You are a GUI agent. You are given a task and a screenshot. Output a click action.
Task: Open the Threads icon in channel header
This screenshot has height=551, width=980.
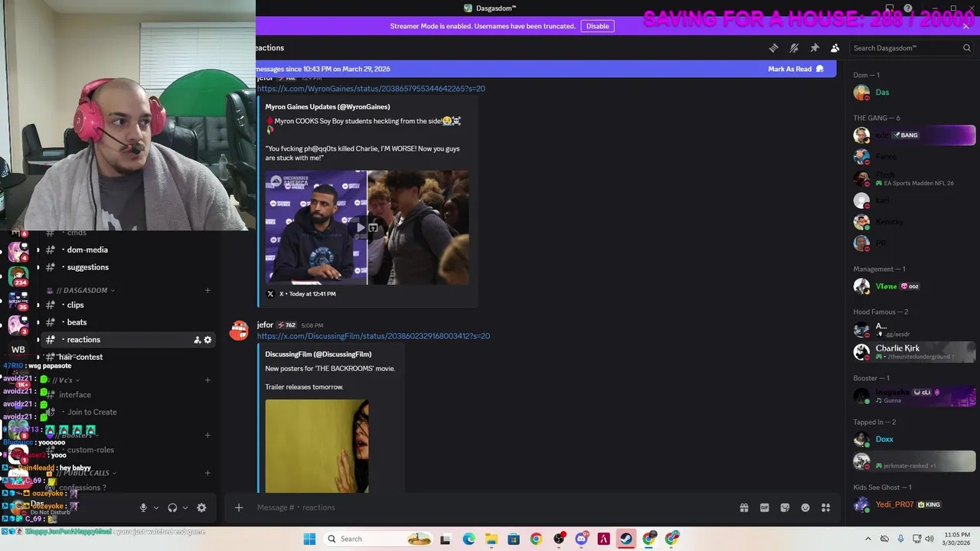773,47
